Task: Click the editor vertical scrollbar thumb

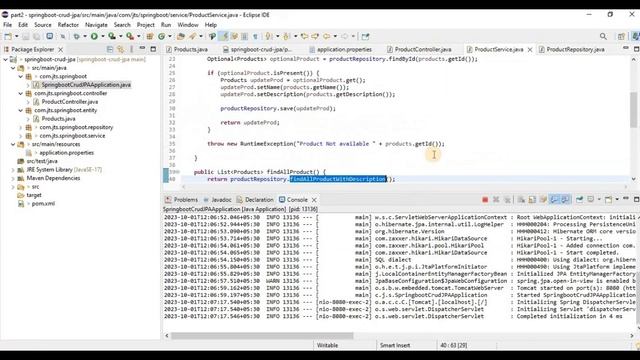Action: (633, 109)
